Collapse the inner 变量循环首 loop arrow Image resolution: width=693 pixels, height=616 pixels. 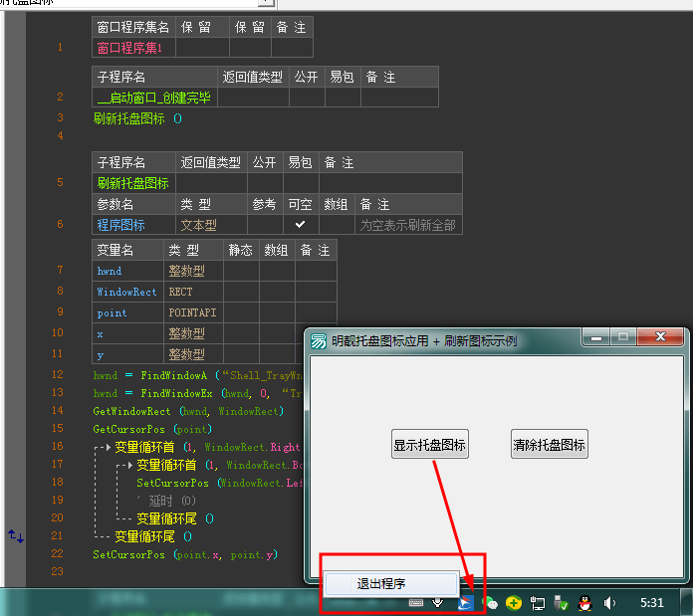[129, 465]
